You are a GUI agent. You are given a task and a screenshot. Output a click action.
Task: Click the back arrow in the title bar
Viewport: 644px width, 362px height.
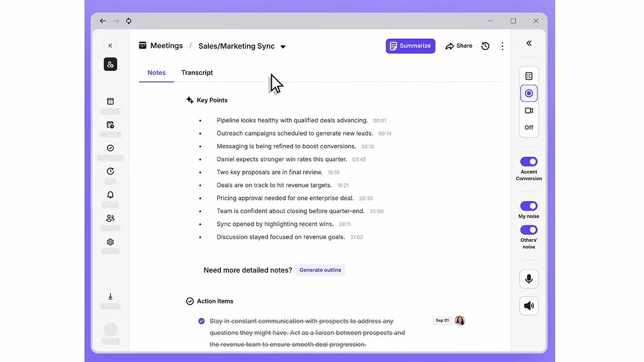click(x=103, y=21)
